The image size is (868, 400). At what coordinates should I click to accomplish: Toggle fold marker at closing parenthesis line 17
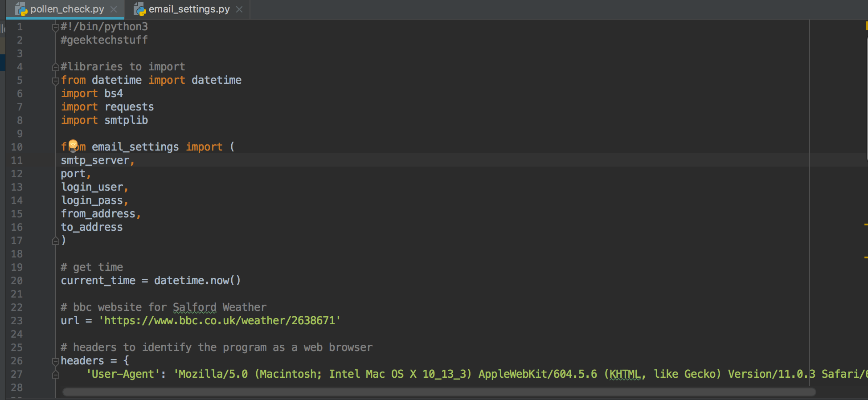[56, 241]
